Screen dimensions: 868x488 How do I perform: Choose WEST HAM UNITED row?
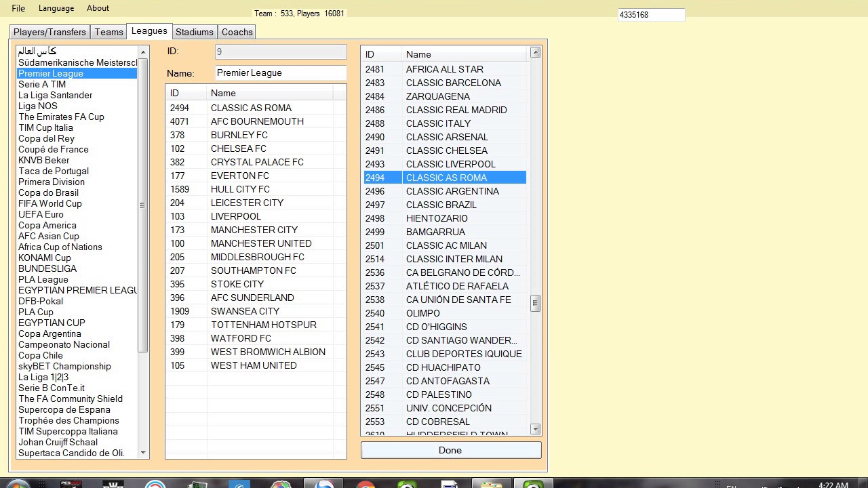(x=256, y=365)
